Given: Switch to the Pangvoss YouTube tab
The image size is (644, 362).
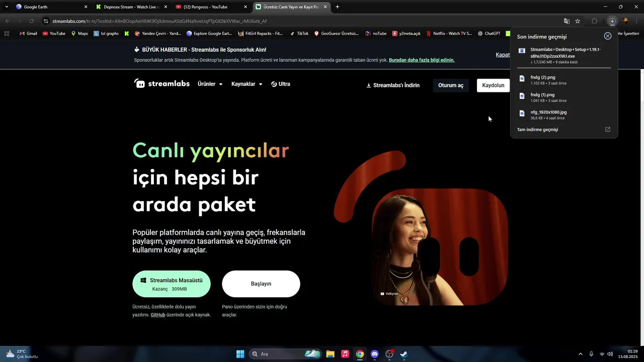Looking at the screenshot, I should 211,7.
